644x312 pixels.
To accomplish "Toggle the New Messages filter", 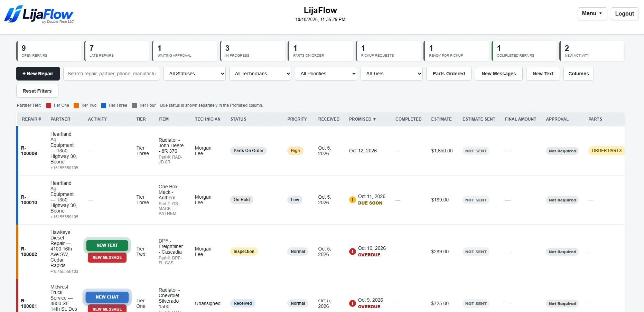I will 499,74.
